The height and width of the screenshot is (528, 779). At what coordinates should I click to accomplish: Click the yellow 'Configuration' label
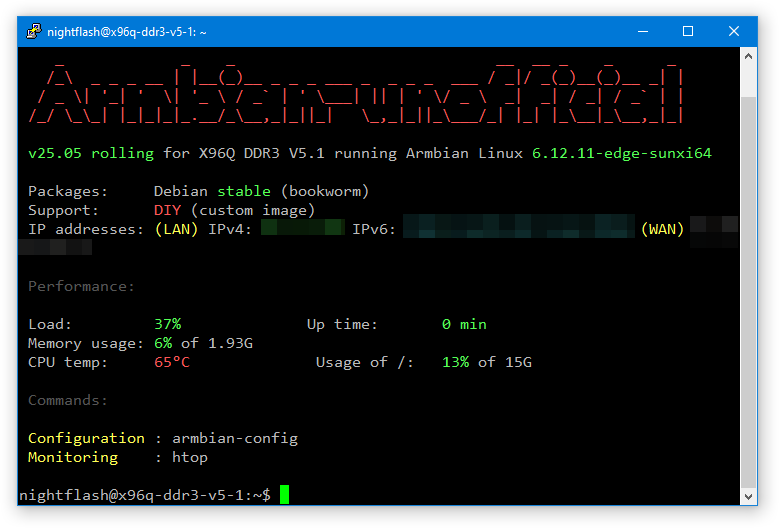tap(86, 438)
